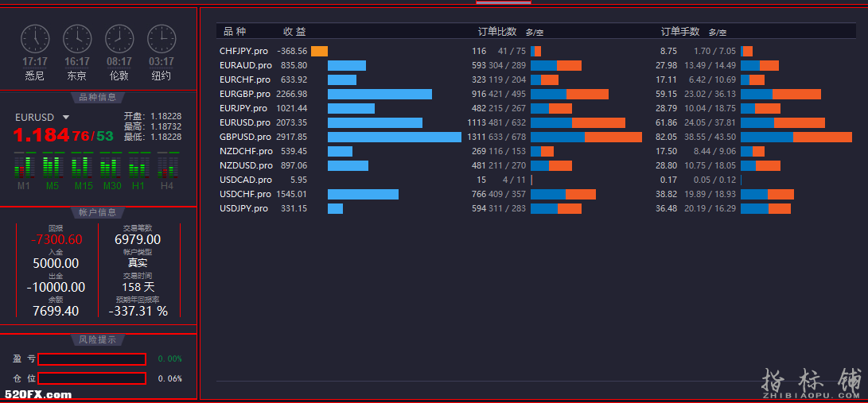868x403 pixels.
Task: Click the New York clock icon
Action: point(161,39)
